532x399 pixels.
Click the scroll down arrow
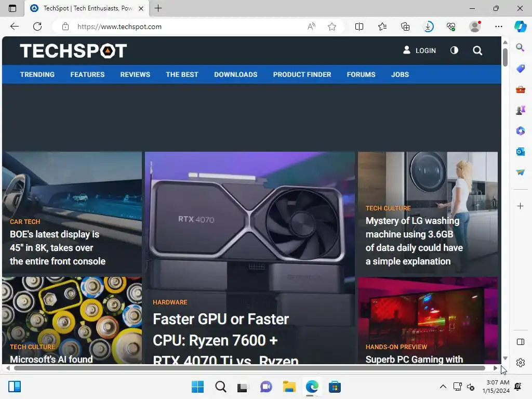[x=505, y=358]
